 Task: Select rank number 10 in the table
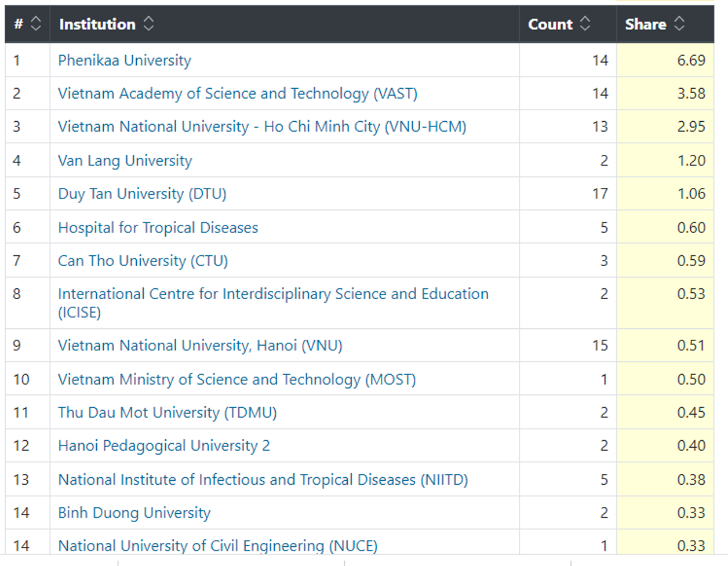(x=21, y=379)
